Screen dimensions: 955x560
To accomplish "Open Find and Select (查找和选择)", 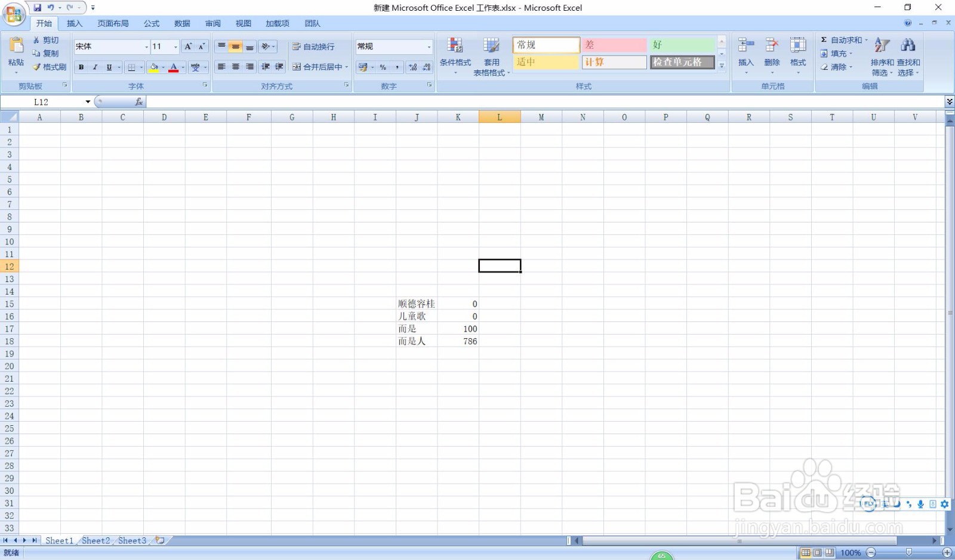I will pyautogui.click(x=908, y=57).
